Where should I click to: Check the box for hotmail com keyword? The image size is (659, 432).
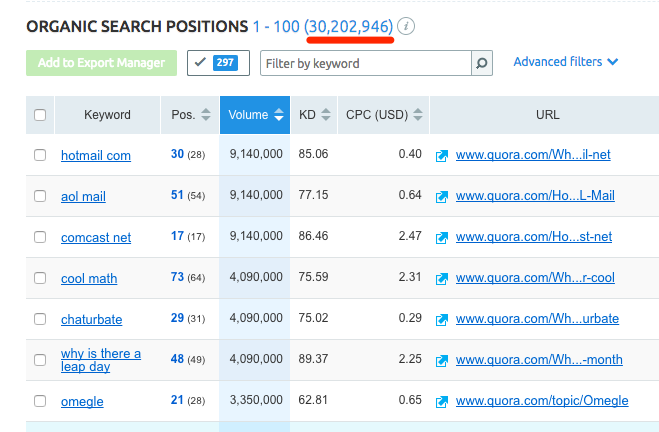pos(40,155)
